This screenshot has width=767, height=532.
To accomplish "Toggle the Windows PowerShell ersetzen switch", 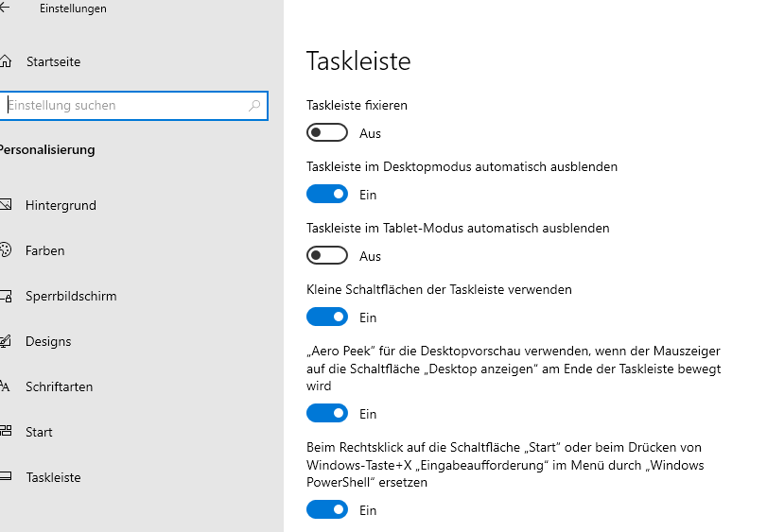I will coord(327,509).
